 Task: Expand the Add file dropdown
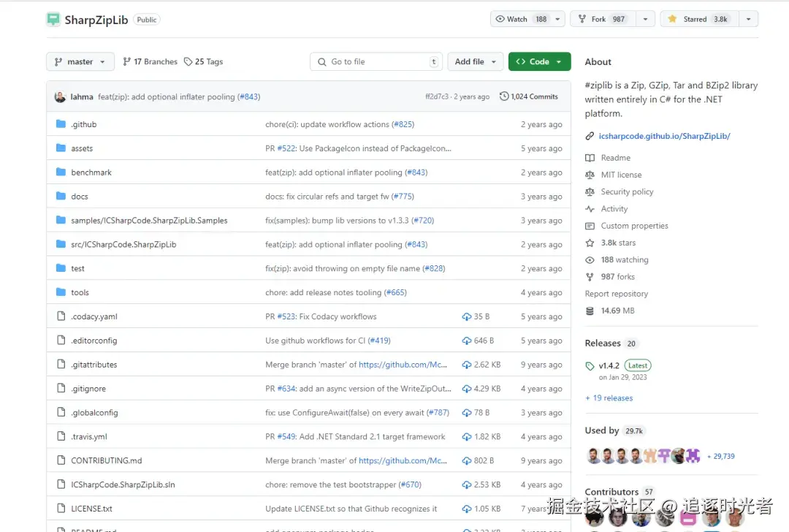click(x=476, y=61)
